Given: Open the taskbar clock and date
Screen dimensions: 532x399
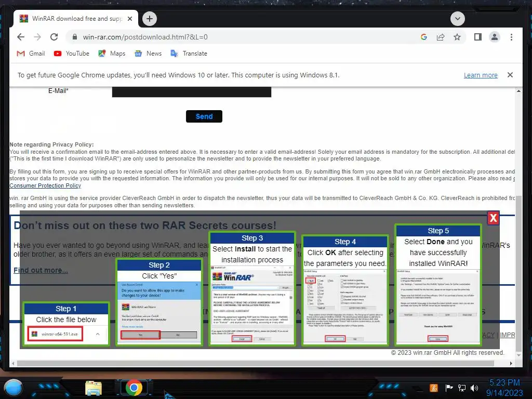Looking at the screenshot, I should pos(504,388).
